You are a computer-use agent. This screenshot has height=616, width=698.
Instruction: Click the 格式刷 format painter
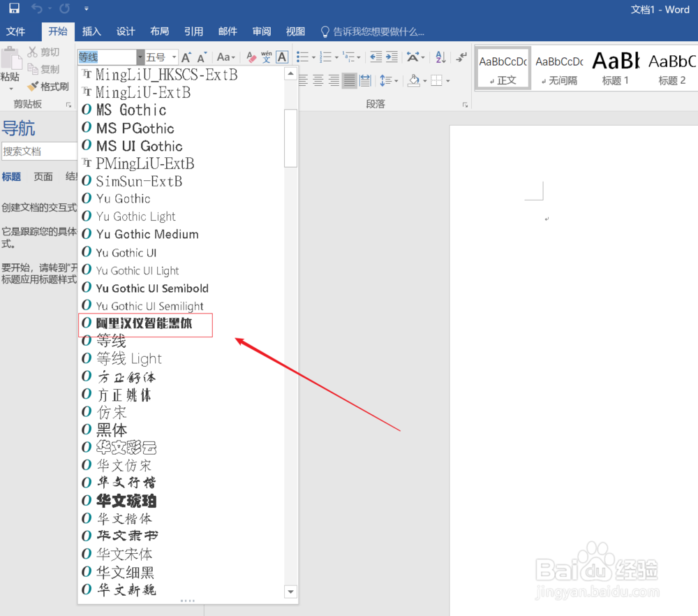tap(48, 87)
